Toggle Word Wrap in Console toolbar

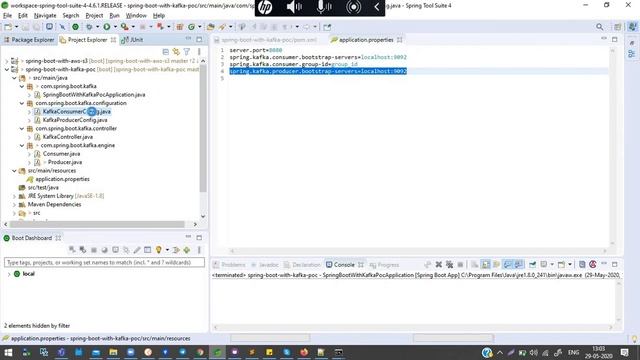click(496, 264)
